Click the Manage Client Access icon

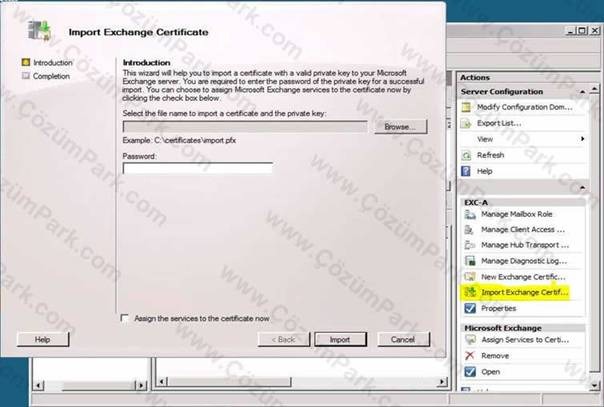(x=470, y=230)
